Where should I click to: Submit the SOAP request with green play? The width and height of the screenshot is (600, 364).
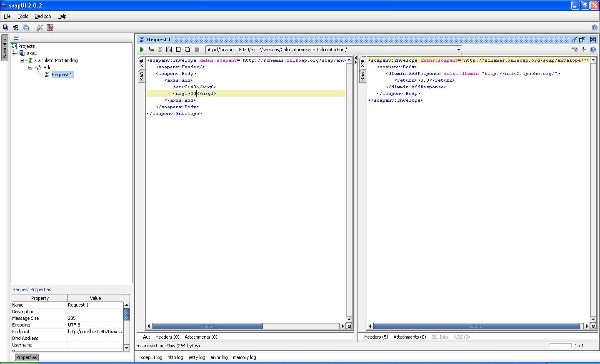tap(142, 50)
